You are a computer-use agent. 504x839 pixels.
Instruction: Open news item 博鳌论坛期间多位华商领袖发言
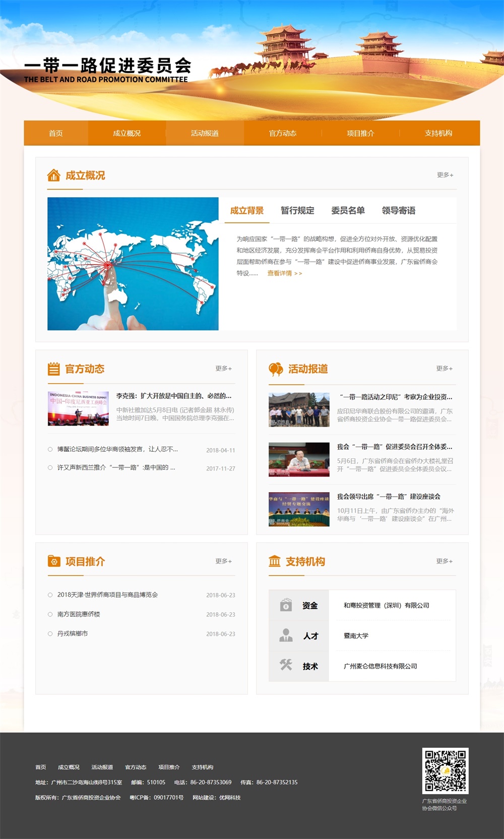(x=117, y=449)
